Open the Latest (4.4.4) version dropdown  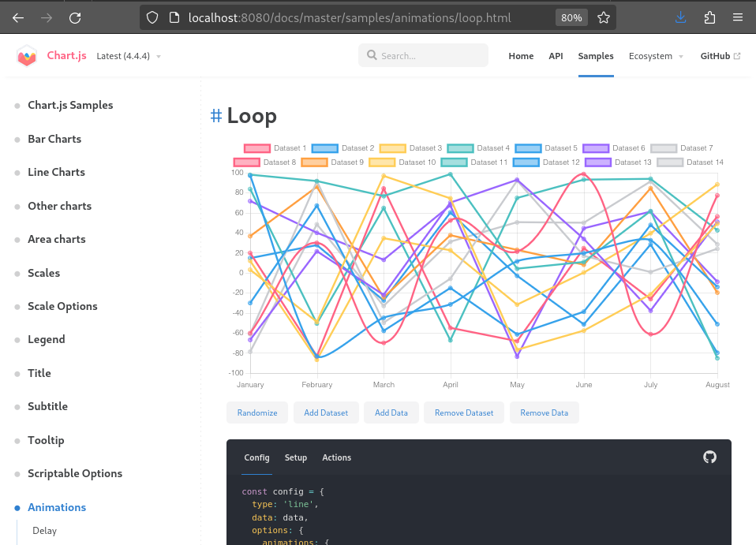(129, 56)
